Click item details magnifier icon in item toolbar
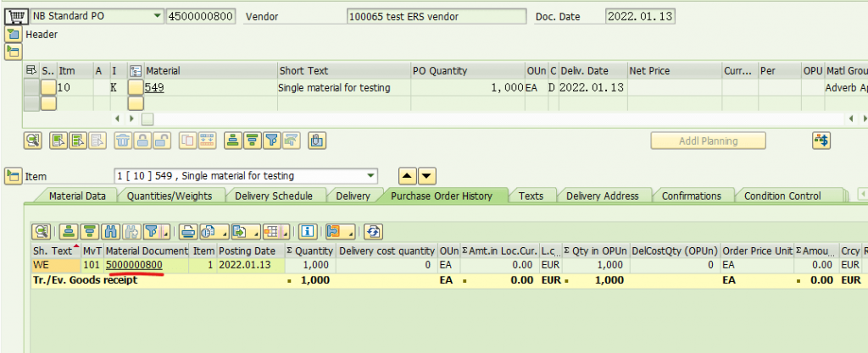868x353 pixels. coord(33,141)
